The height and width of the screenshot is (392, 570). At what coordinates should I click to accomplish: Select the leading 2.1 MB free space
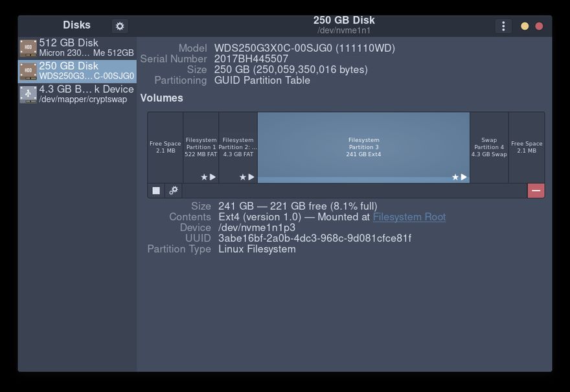point(165,147)
